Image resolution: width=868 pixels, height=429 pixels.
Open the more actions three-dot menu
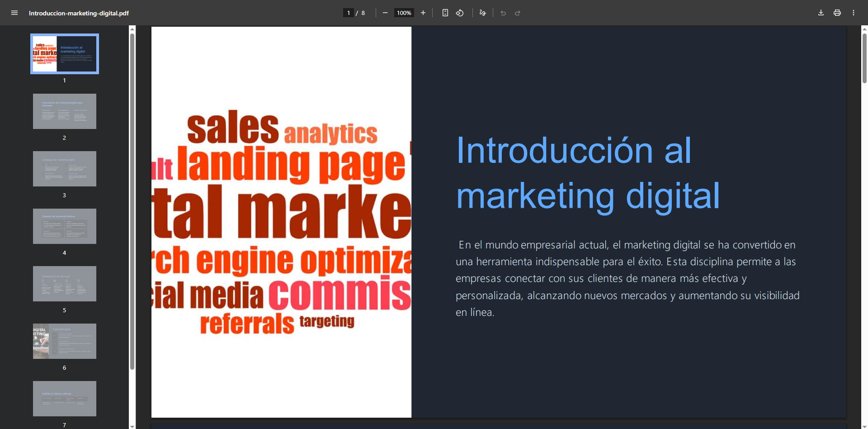[854, 13]
